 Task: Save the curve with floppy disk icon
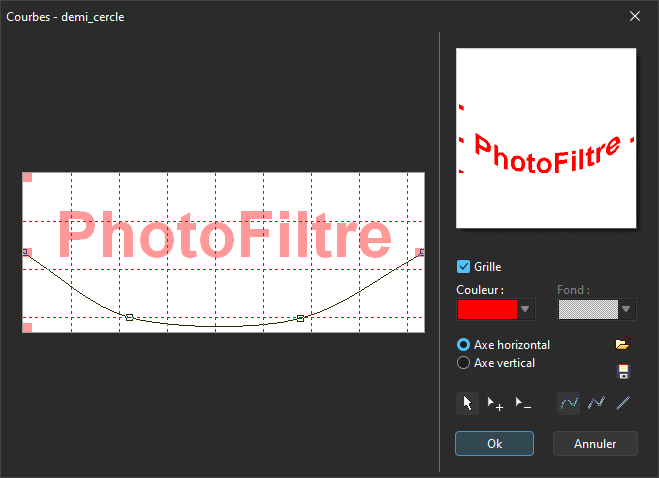click(x=623, y=372)
